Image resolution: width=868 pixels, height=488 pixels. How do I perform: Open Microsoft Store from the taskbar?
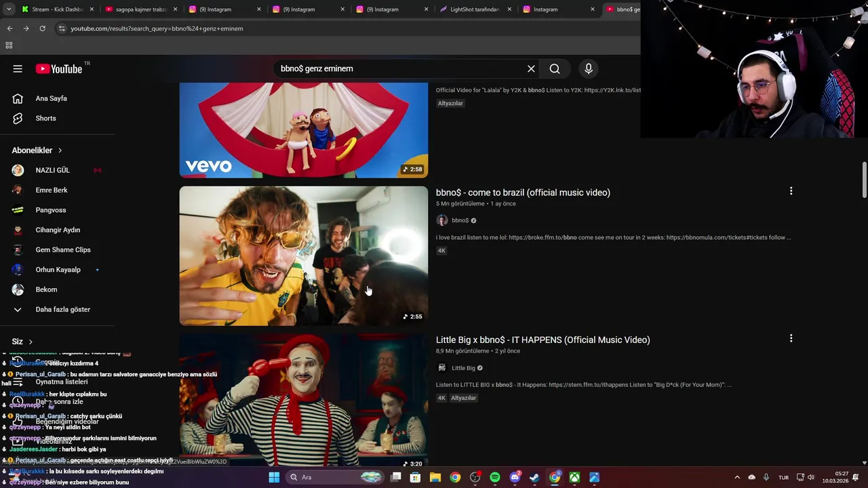pyautogui.click(x=415, y=477)
